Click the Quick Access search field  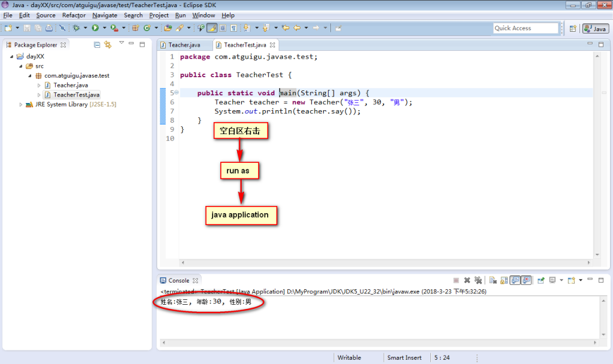[x=526, y=28]
